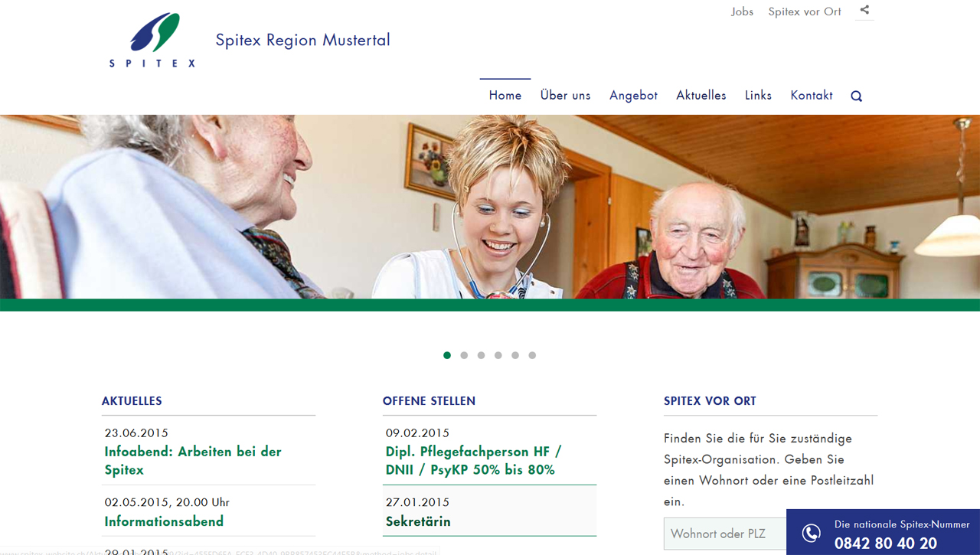
Task: Click the phone icon in the banner
Action: click(x=811, y=533)
